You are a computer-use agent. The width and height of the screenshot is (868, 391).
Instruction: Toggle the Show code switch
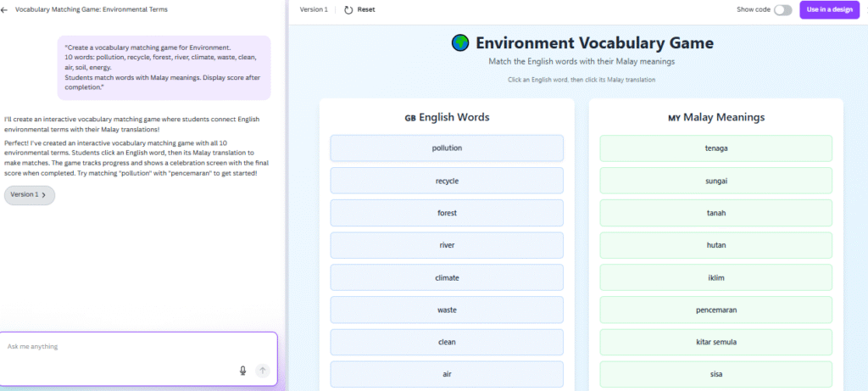[782, 10]
